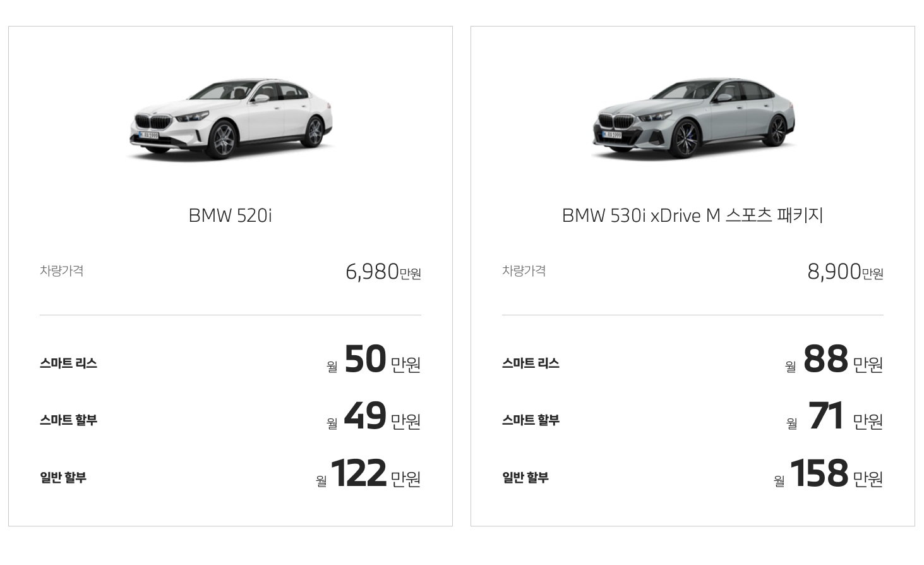Image resolution: width=924 pixels, height=565 pixels.
Task: Select 스마트 할부 on the BMW 520i card
Action: 68,420
